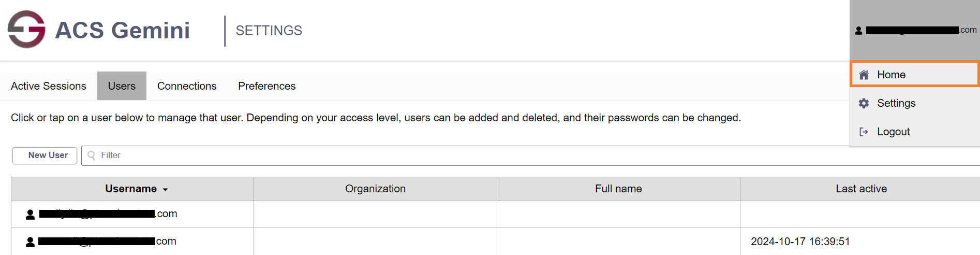Screen dimensions: 980x255
Task: Click the Home house icon
Action: point(864,75)
